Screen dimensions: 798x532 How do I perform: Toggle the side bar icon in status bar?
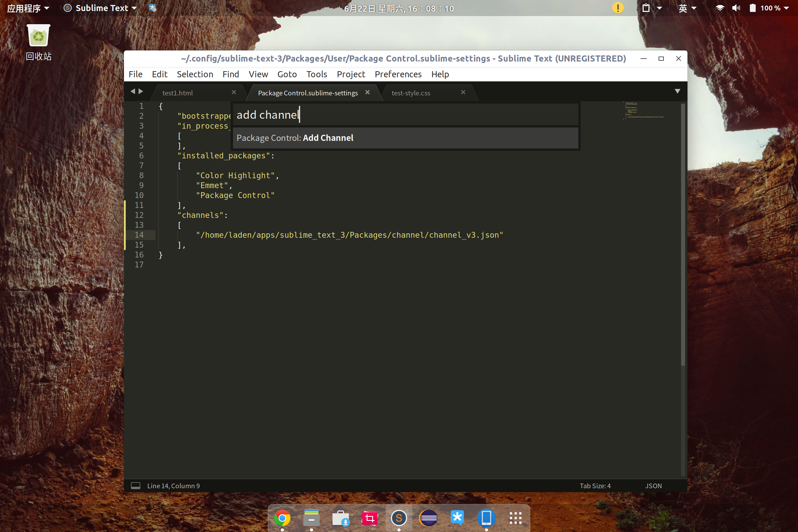[x=135, y=486]
